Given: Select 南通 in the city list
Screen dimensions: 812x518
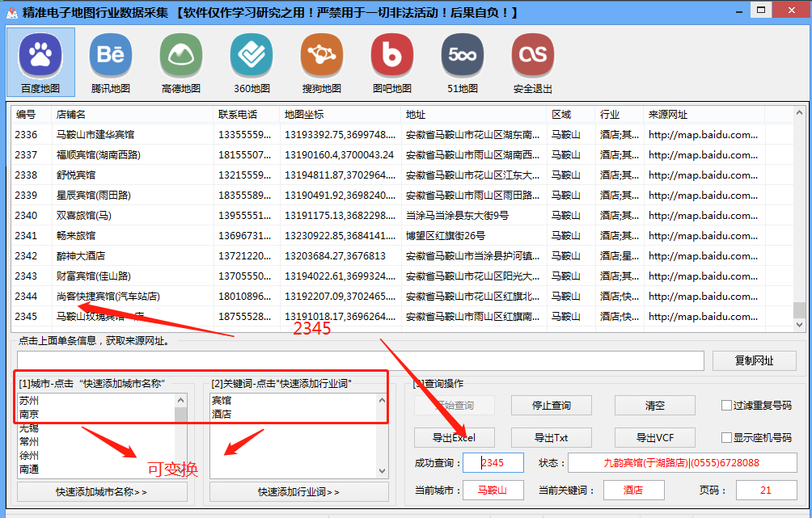Looking at the screenshot, I should click(x=29, y=470).
